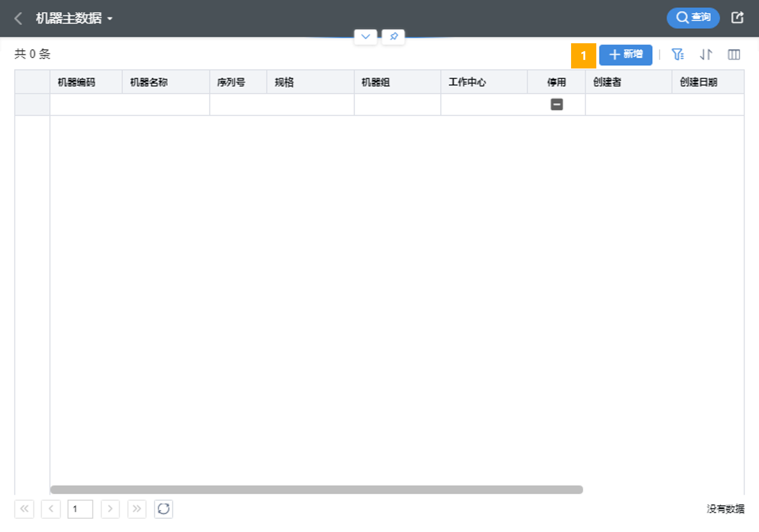Click the horizontal scrollbar of the table
This screenshot has width=759, height=532.
click(316, 490)
